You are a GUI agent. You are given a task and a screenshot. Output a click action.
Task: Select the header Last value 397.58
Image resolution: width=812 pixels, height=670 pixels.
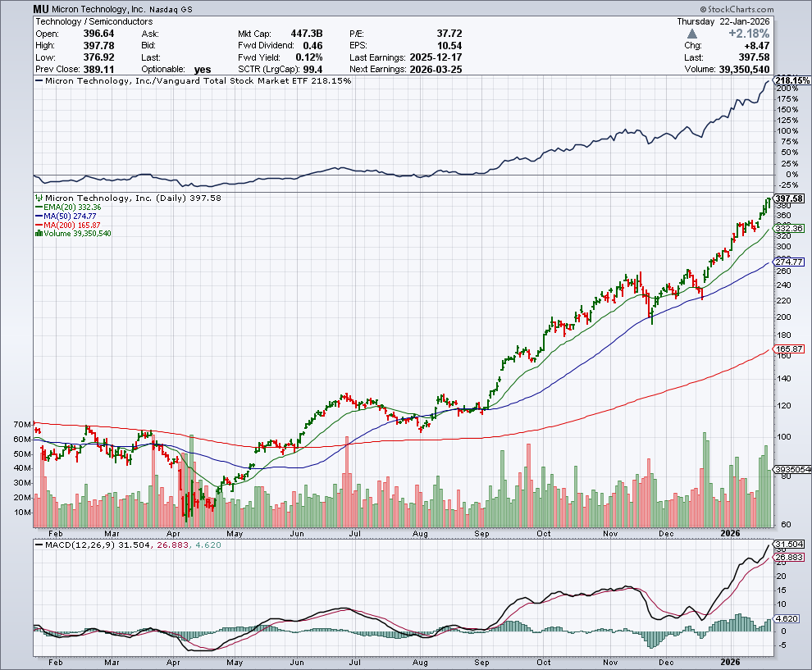pos(754,57)
